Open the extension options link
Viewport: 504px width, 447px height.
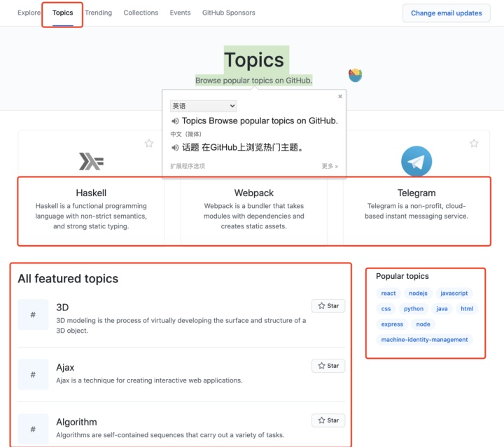pos(188,166)
